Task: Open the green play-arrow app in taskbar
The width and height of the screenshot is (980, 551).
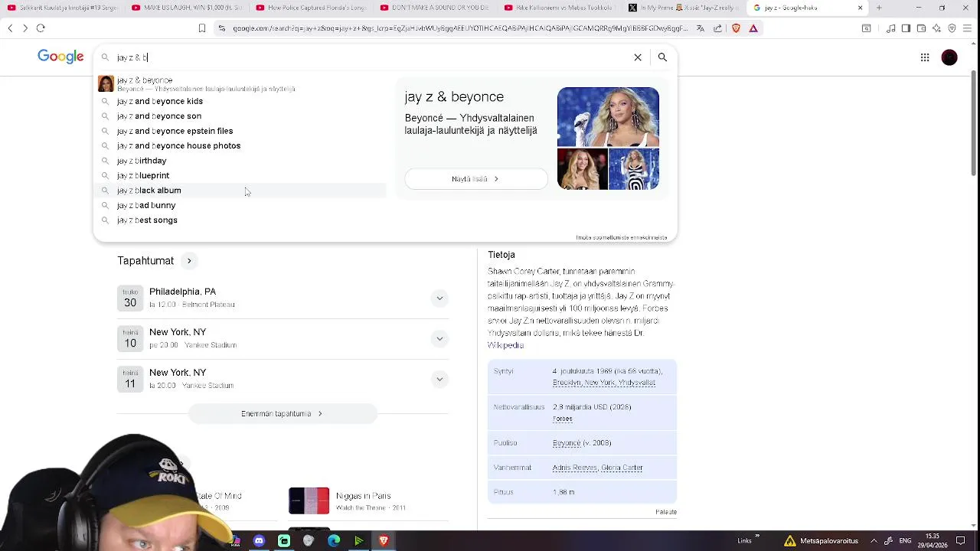Action: click(x=358, y=541)
